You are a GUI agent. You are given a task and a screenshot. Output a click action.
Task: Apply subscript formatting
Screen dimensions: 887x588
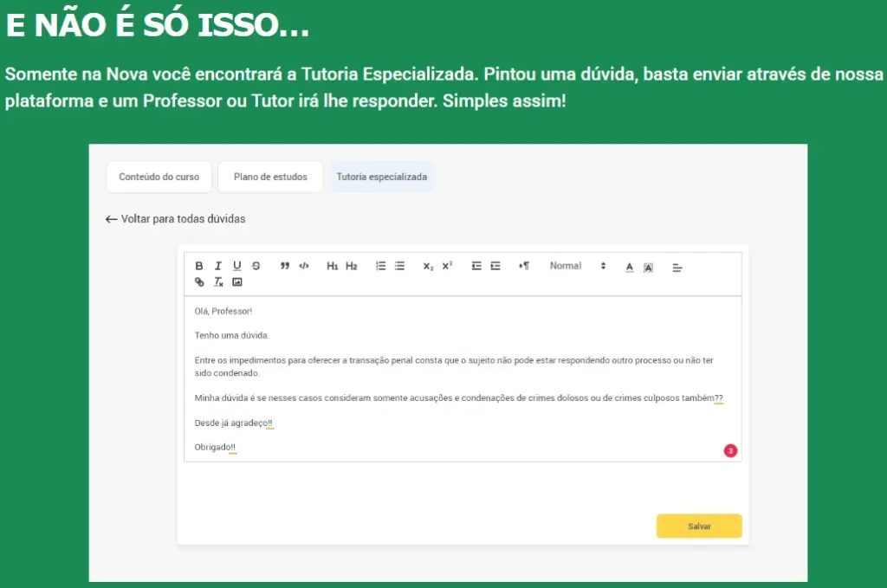click(428, 266)
